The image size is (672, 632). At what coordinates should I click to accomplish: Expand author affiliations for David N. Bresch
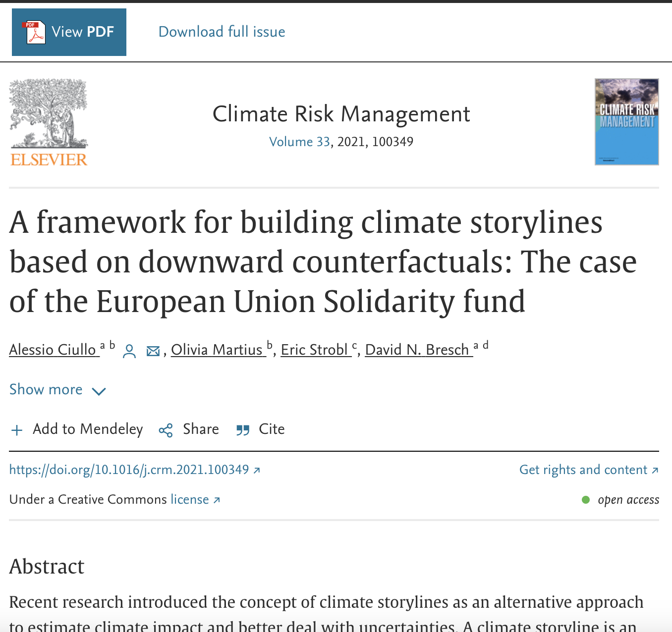click(481, 346)
